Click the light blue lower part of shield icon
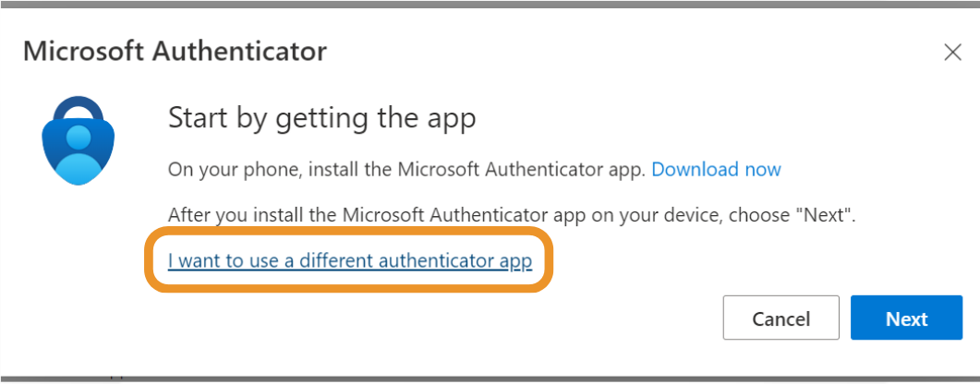The image size is (980, 384). (79, 169)
